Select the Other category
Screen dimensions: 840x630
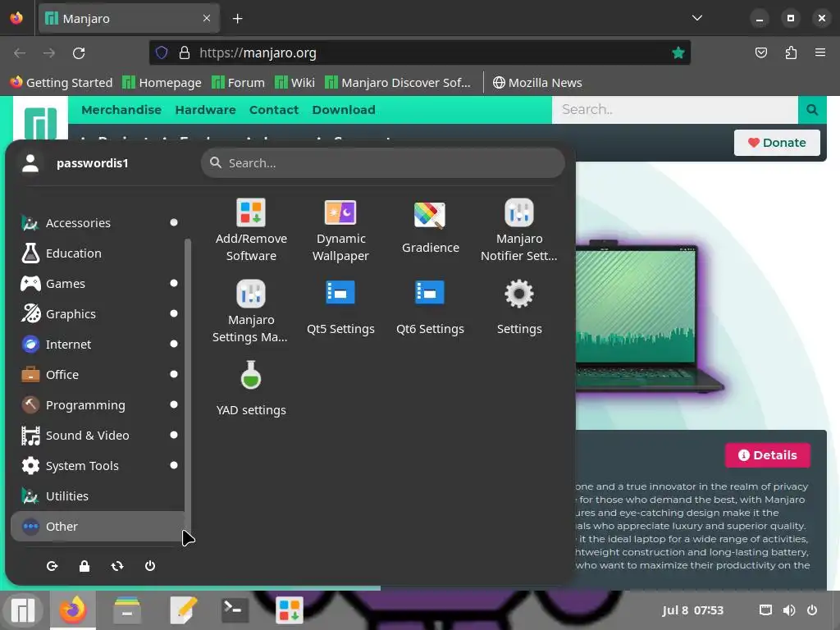coord(98,526)
